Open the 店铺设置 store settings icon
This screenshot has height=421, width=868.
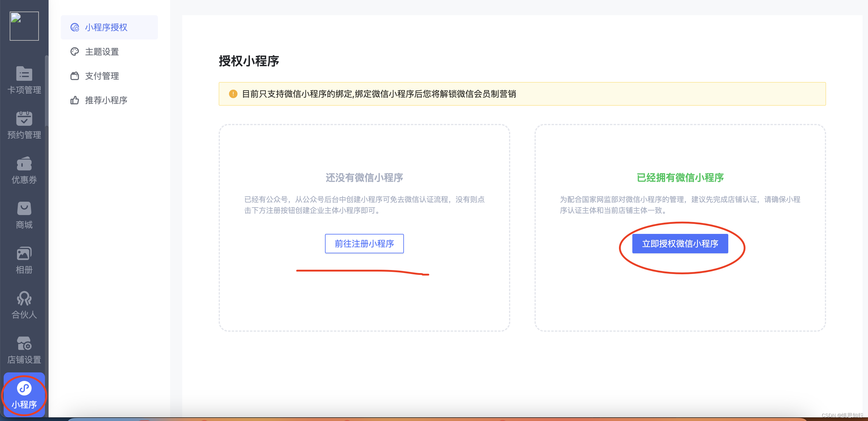(x=24, y=344)
